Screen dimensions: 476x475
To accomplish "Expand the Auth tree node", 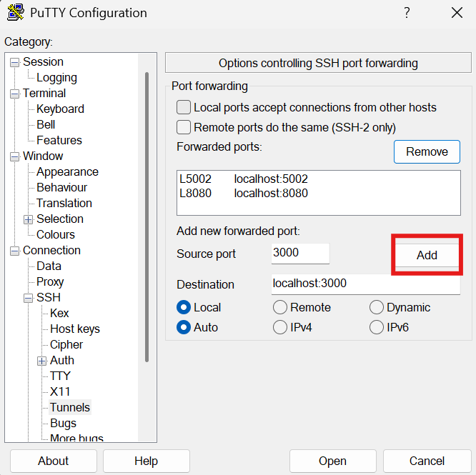I will coord(42,361).
